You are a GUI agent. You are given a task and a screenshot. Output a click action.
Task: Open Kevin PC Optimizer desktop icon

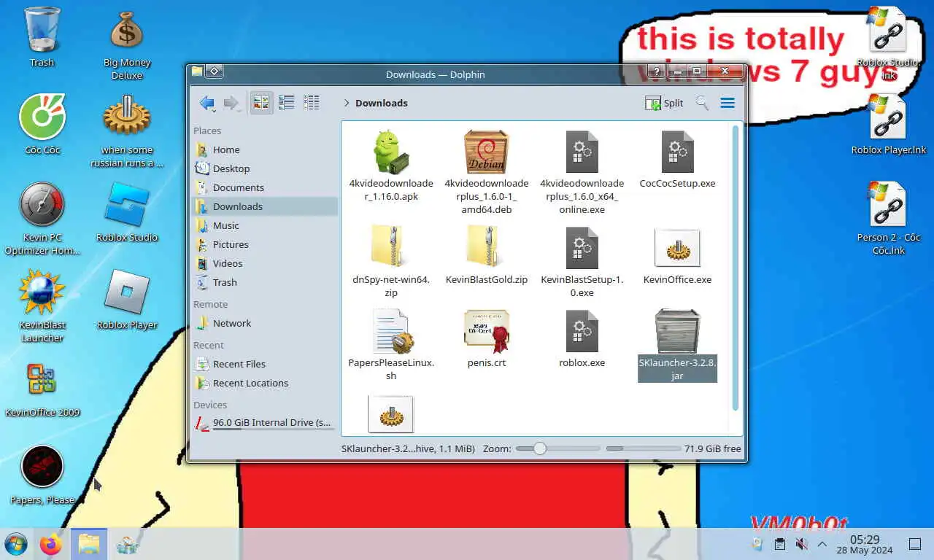pyautogui.click(x=42, y=219)
